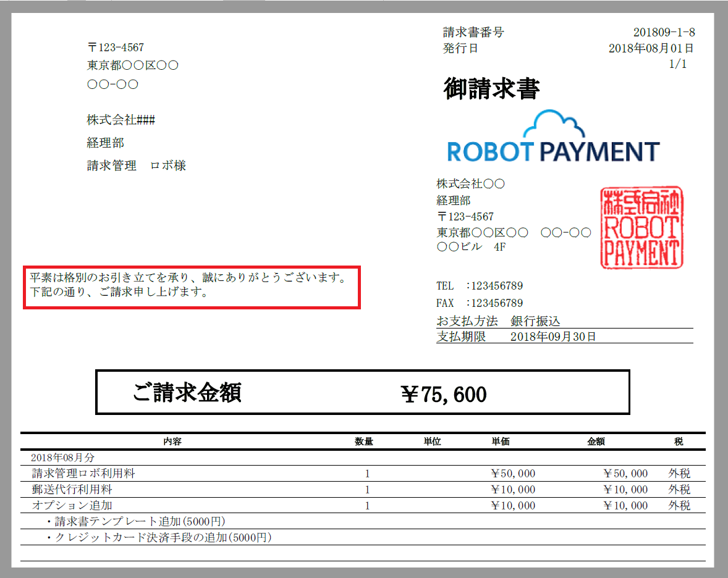728x578 pixels.
Task: Click the お支払方法 銀行振込 field
Action: tap(498, 321)
